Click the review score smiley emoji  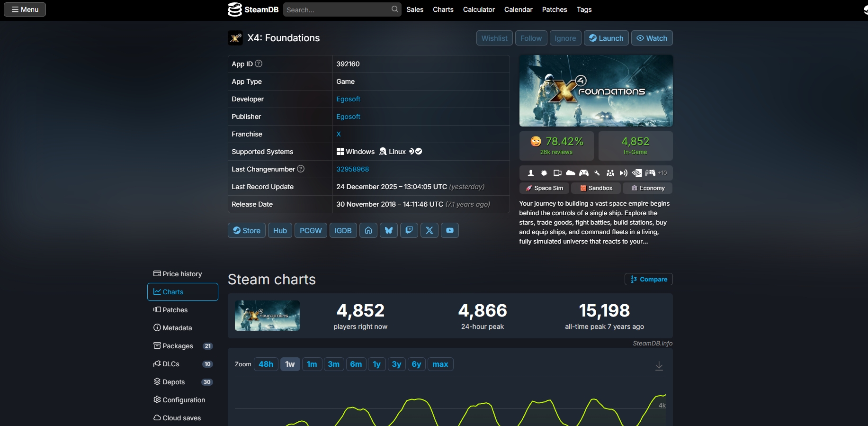(x=536, y=141)
